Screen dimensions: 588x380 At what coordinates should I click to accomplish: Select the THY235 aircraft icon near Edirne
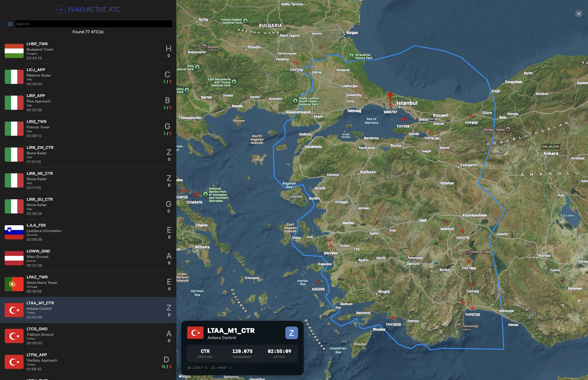(296, 63)
